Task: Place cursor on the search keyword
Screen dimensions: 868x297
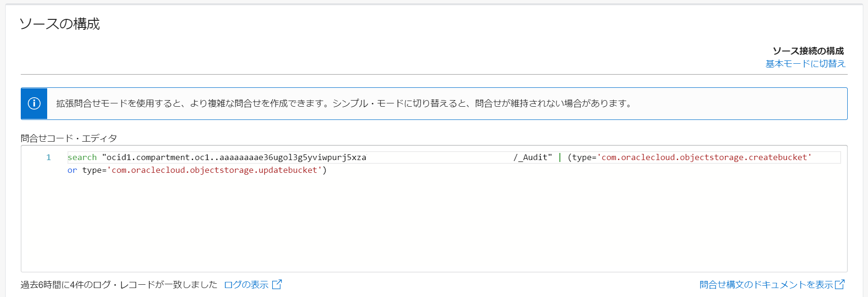Action: point(82,157)
